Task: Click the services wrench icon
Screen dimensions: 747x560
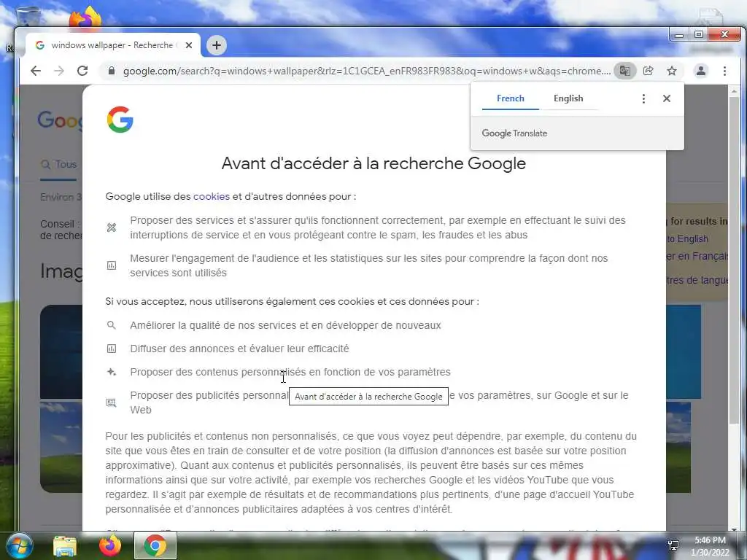Action: click(112, 227)
